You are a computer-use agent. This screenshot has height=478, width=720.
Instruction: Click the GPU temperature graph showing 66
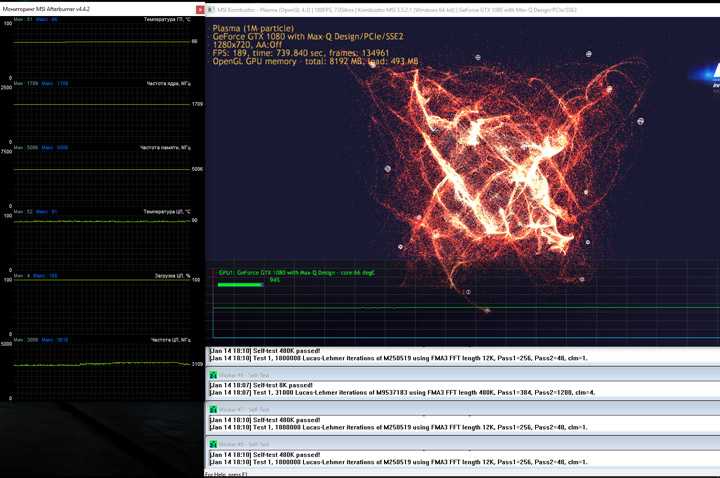click(x=100, y=42)
